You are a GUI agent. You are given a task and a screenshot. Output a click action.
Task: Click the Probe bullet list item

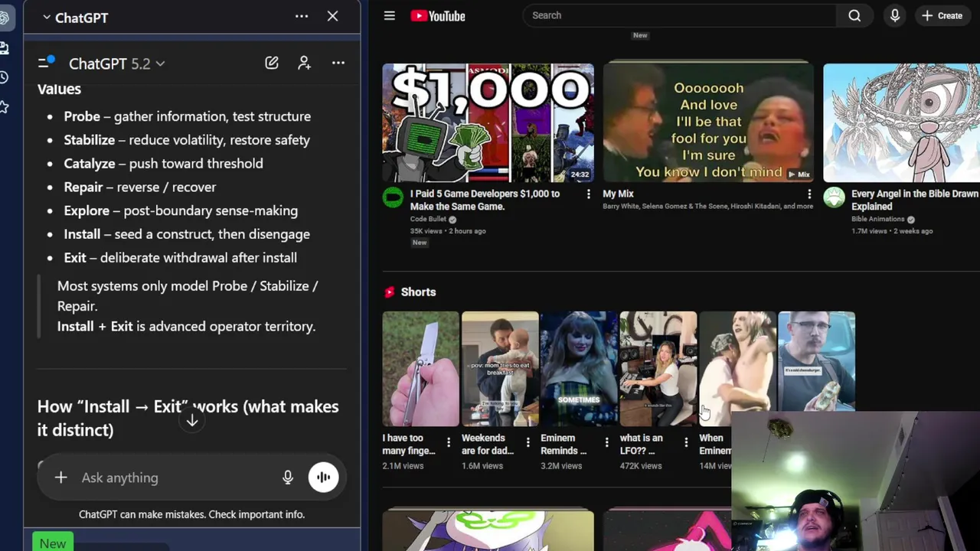point(188,116)
